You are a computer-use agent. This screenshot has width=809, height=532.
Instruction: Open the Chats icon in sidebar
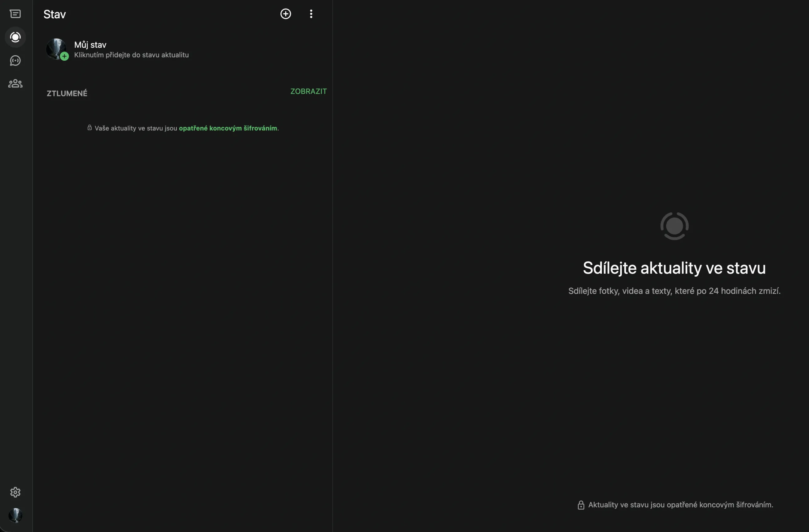[15, 14]
